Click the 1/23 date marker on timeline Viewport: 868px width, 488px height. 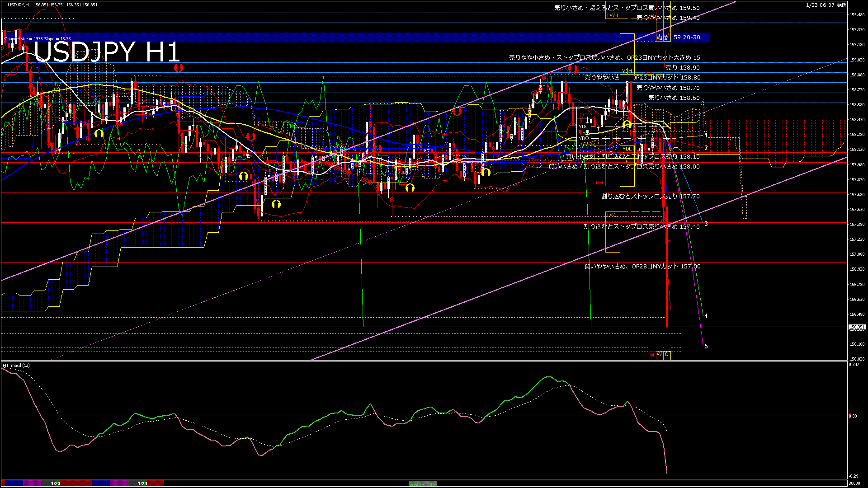56,483
